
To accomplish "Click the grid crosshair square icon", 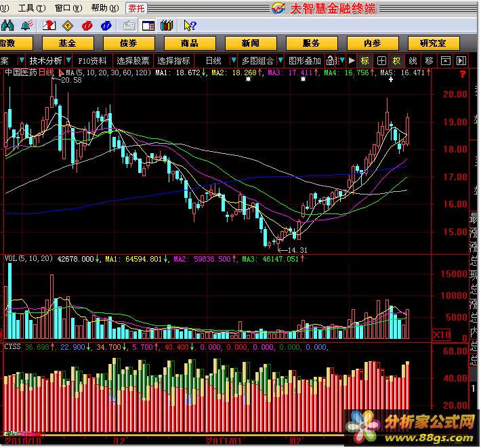I will (381, 60).
